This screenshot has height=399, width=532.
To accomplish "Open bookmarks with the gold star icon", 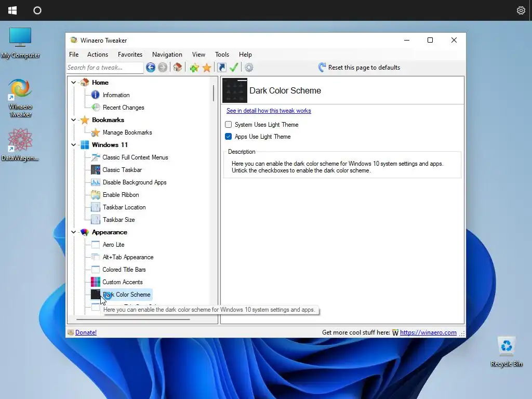I will click(x=207, y=68).
